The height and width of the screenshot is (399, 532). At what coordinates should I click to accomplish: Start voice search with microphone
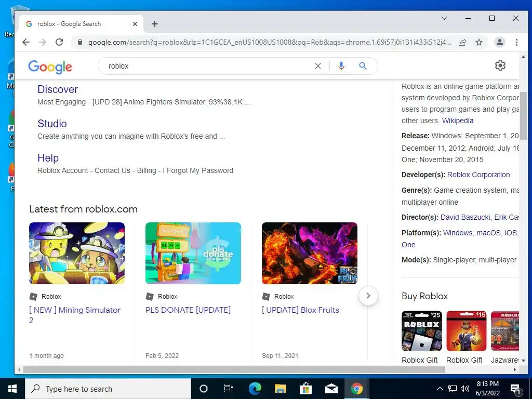click(341, 66)
